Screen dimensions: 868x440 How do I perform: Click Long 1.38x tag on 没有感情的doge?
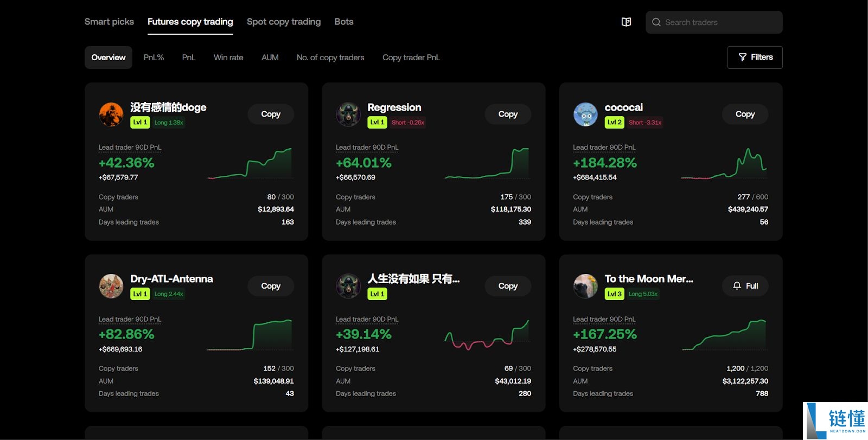(169, 123)
